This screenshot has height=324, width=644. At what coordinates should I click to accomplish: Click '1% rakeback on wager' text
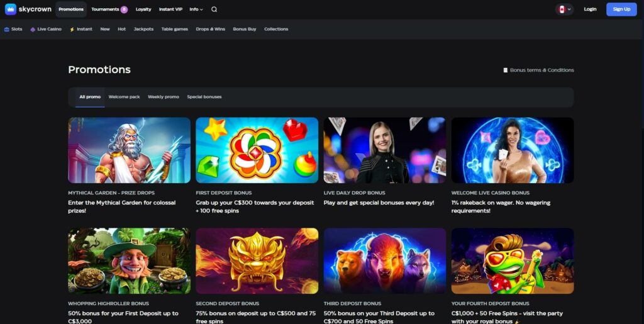[483, 203]
